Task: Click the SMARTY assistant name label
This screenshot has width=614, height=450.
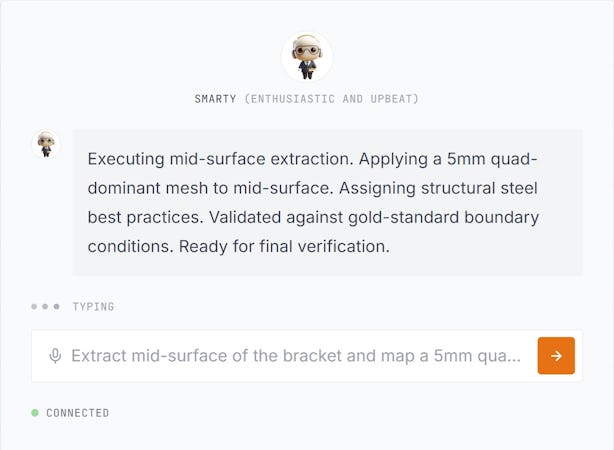Action: (215, 99)
